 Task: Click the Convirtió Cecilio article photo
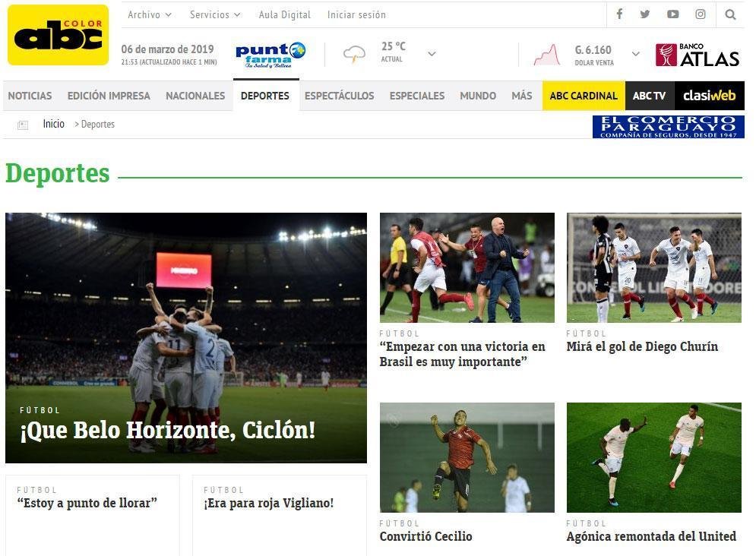[x=467, y=457]
